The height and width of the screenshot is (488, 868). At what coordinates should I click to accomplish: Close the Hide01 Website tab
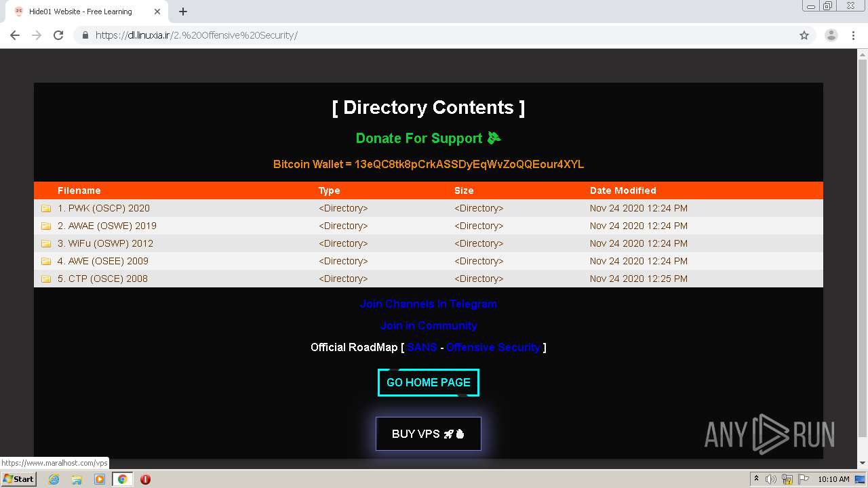click(157, 12)
